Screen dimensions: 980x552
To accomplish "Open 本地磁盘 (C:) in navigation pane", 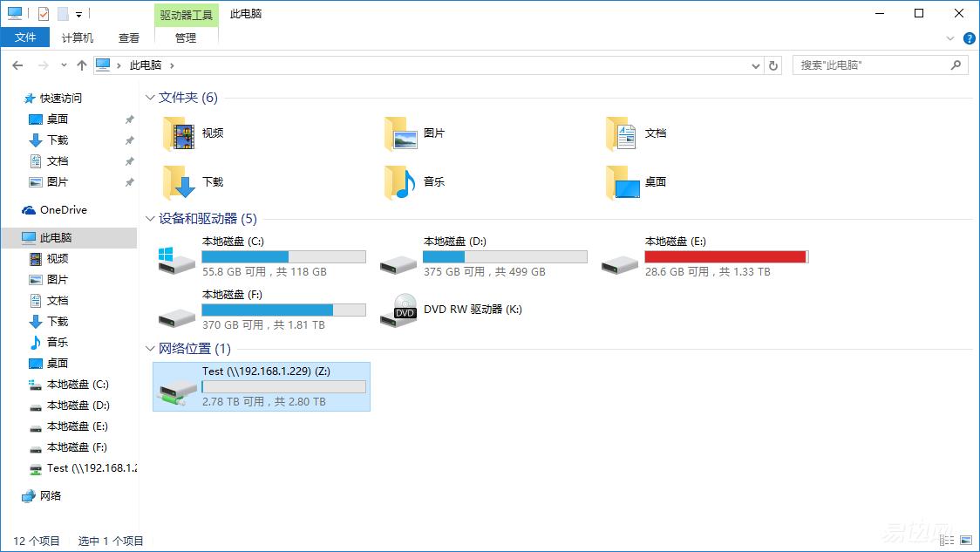I will click(69, 384).
